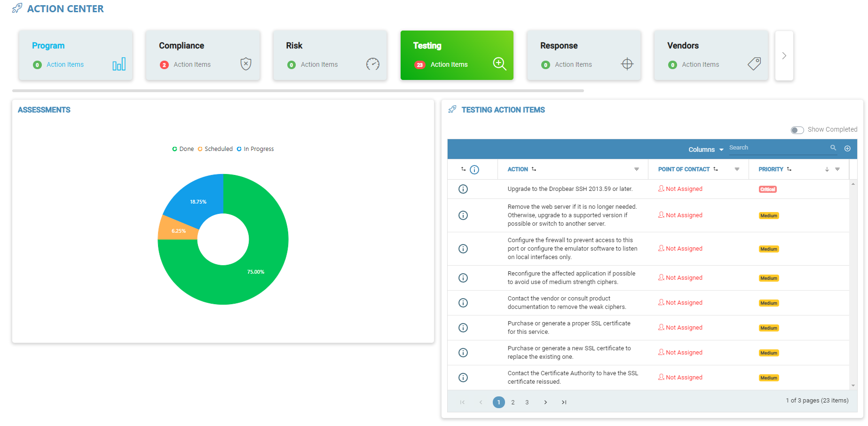This screenshot has height=426, width=868.
Task: Click the crosshair icon on Response card
Action: tap(627, 64)
